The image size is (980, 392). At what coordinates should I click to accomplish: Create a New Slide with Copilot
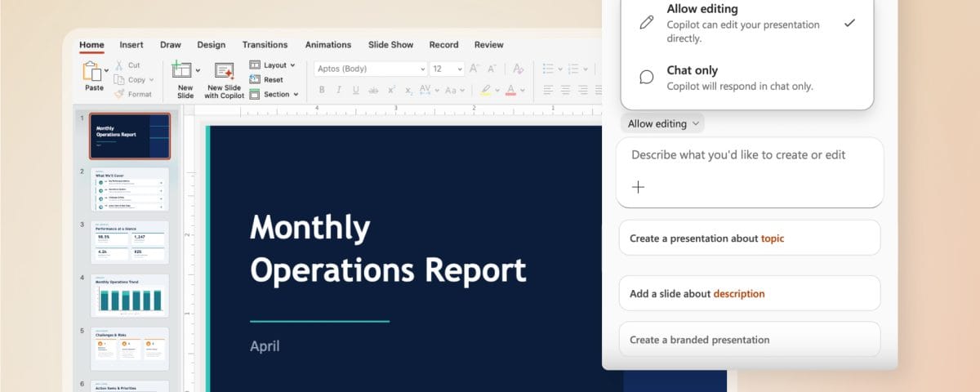[x=224, y=72]
